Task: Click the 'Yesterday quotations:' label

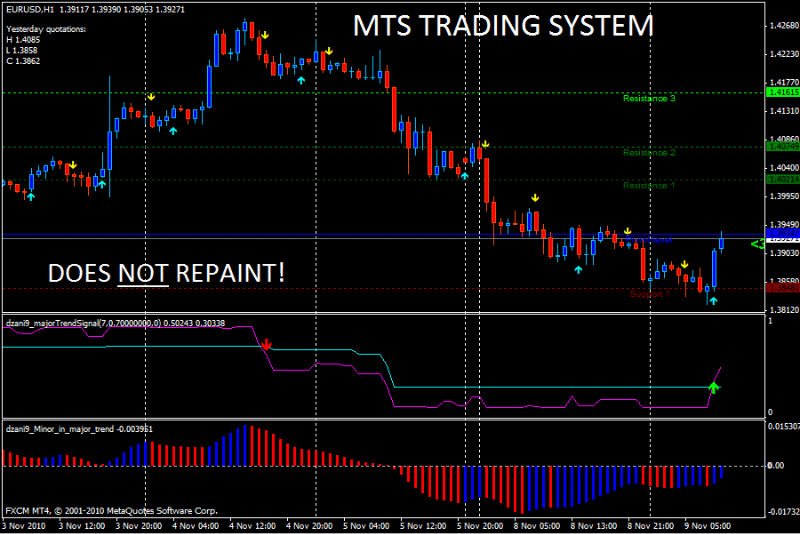Action: click(x=46, y=29)
